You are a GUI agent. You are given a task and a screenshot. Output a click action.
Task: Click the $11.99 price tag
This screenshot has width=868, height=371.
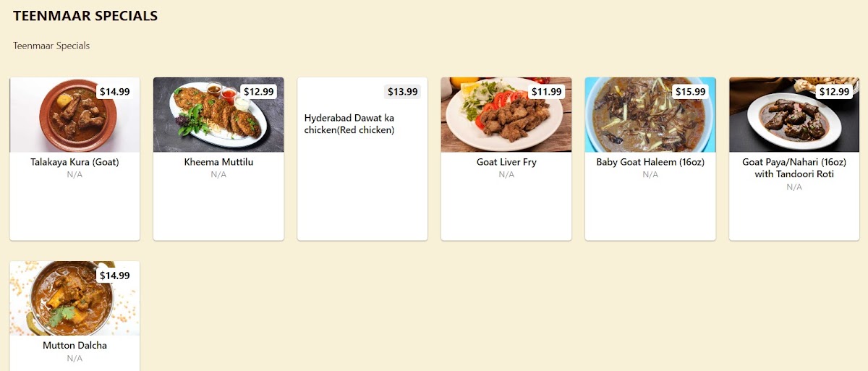tap(546, 92)
